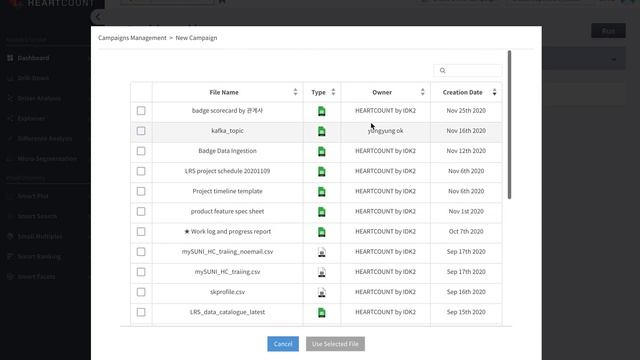Click Google Sheets icon for badge scorecard row
640x360 pixels.
322,111
